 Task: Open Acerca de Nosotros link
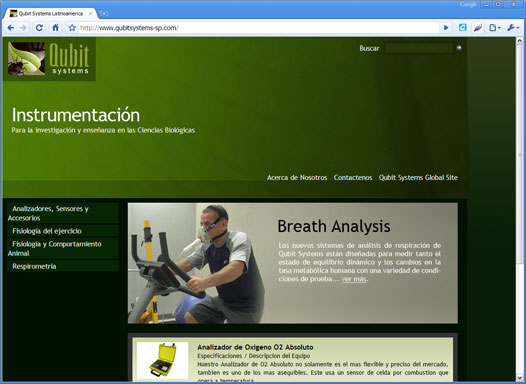point(297,177)
